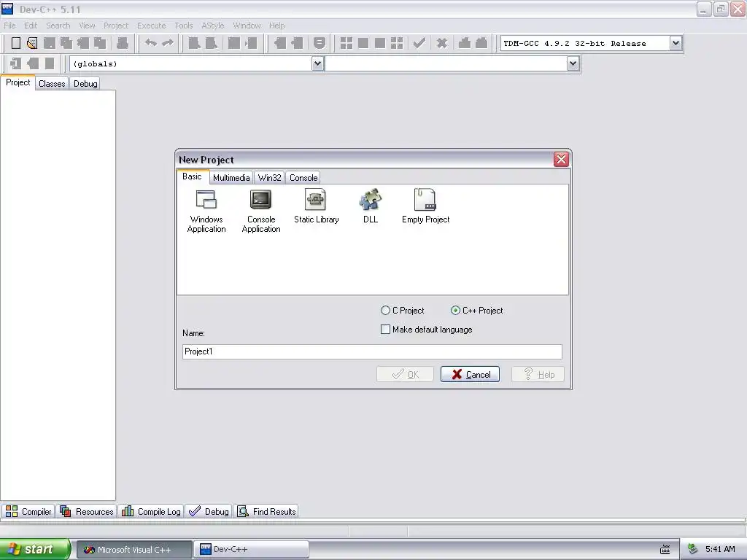Image resolution: width=747 pixels, height=560 pixels.
Task: Open the Search menu
Action: tap(58, 26)
